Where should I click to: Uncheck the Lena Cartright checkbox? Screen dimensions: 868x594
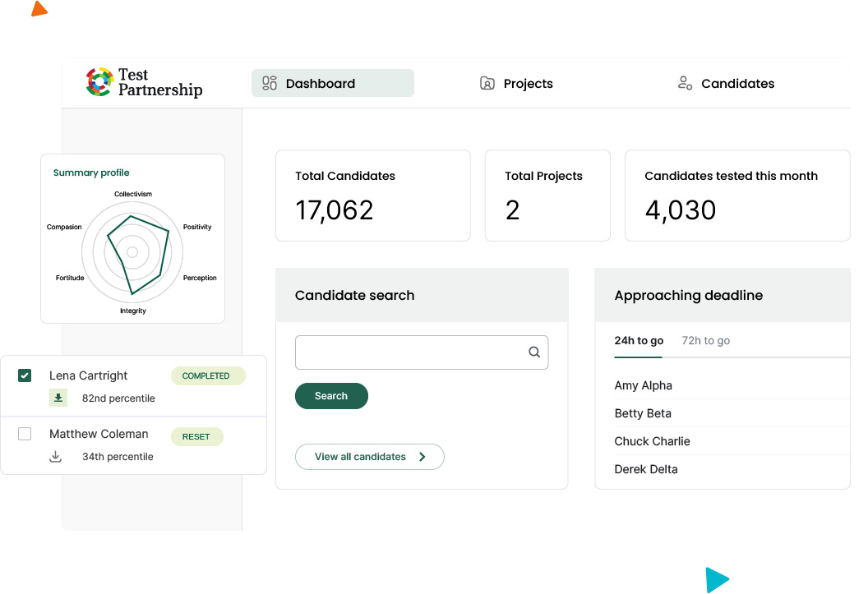click(x=25, y=375)
